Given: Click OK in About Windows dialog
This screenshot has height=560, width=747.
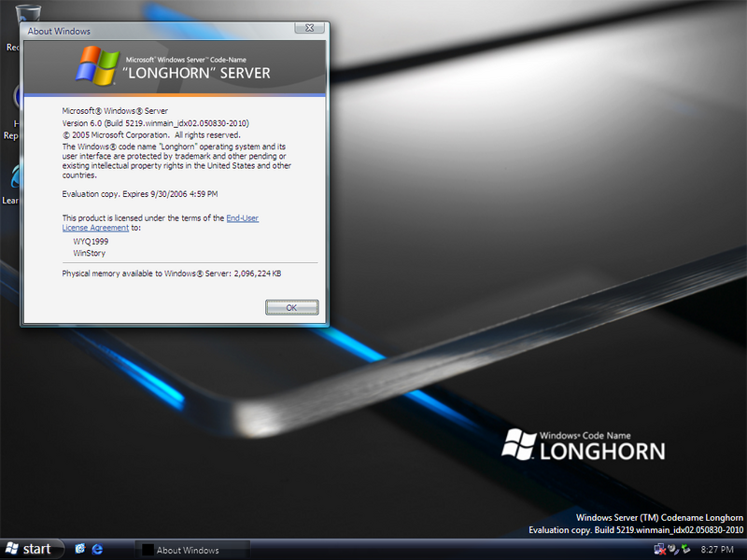Looking at the screenshot, I should pos(291,308).
